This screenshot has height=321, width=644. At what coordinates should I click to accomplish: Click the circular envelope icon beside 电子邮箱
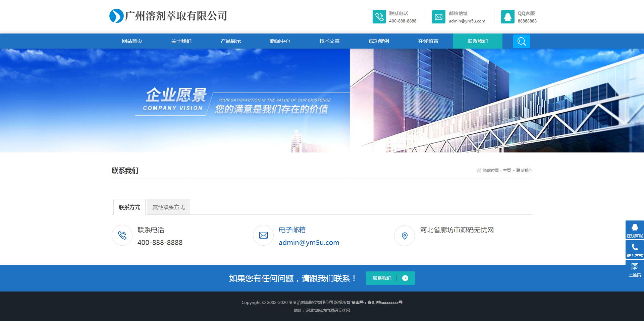[263, 236]
